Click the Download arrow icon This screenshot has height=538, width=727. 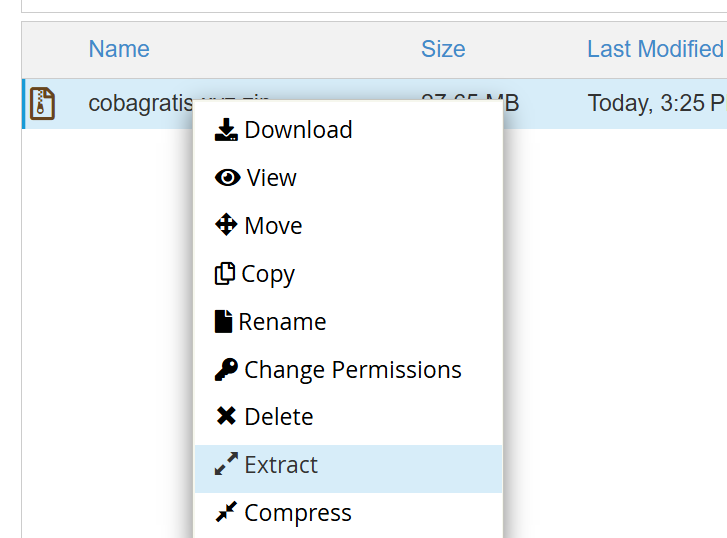point(226,130)
